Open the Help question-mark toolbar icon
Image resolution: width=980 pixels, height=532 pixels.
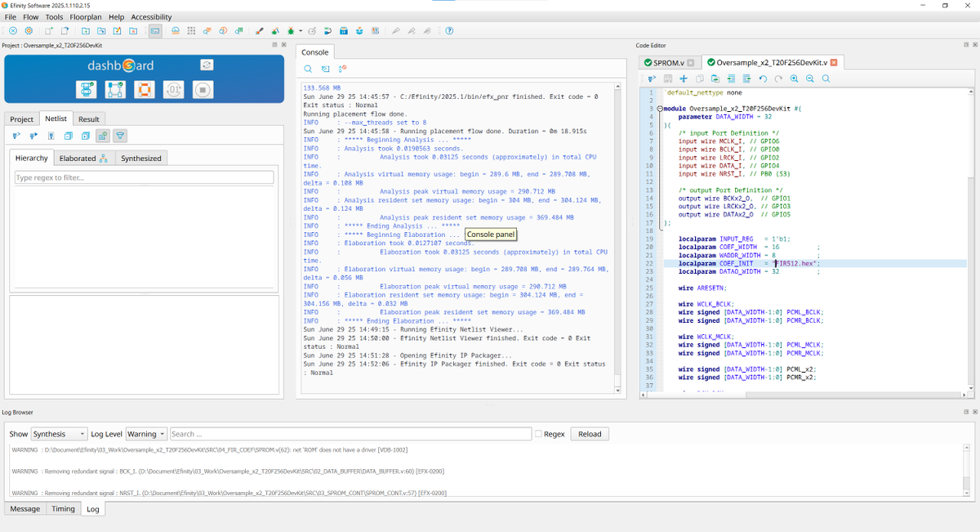click(x=449, y=31)
